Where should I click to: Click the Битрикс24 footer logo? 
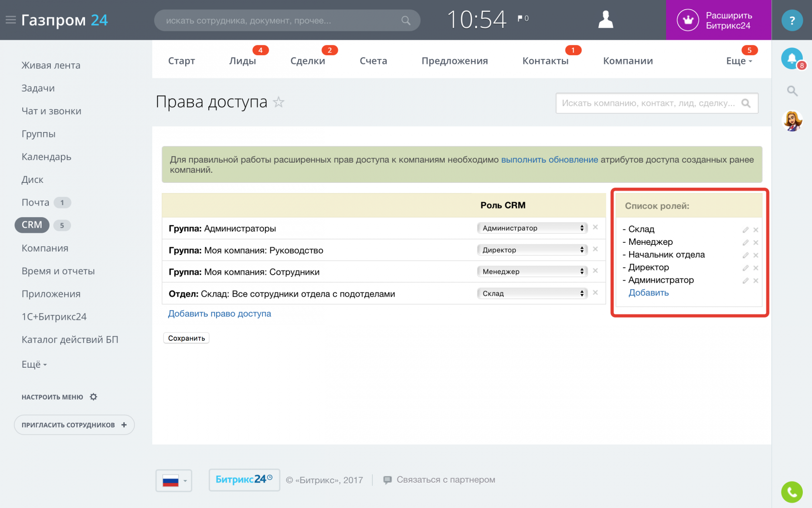pos(244,479)
